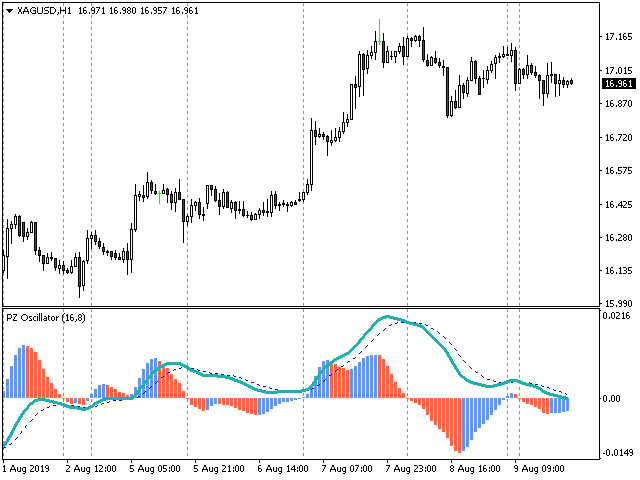This screenshot has height=480, width=640.
Task: Click the 2 Aug 12:00 time label
Action: pos(91,469)
